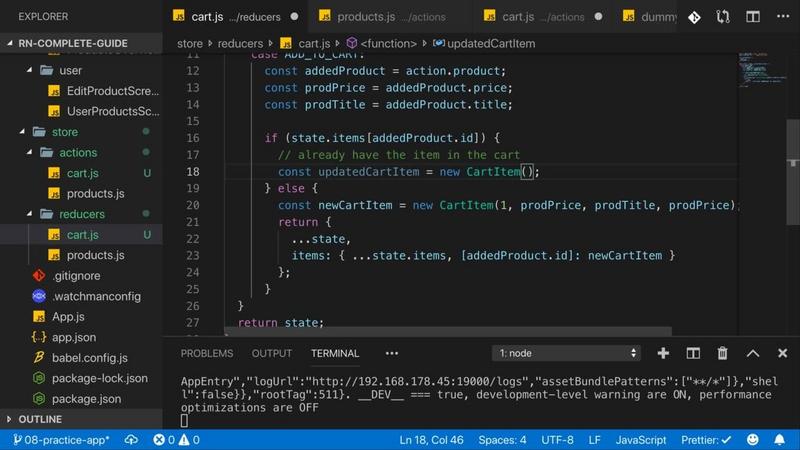Collapse the reducers folder

(30, 214)
